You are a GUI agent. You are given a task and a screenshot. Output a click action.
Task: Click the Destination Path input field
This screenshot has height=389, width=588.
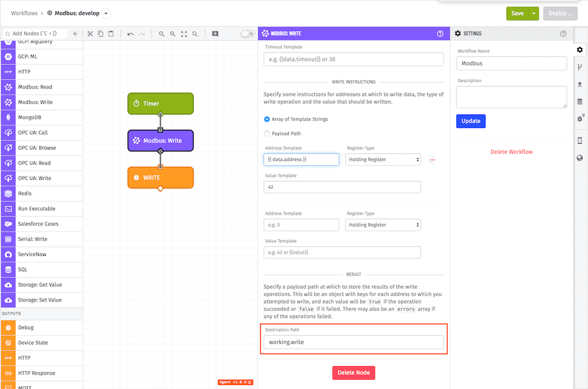(353, 342)
